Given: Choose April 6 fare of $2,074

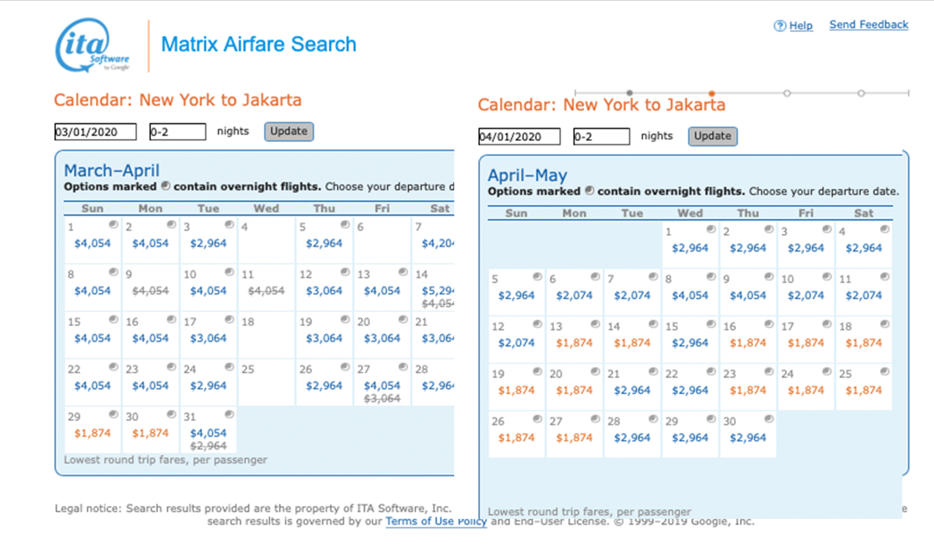Looking at the screenshot, I should tap(574, 296).
